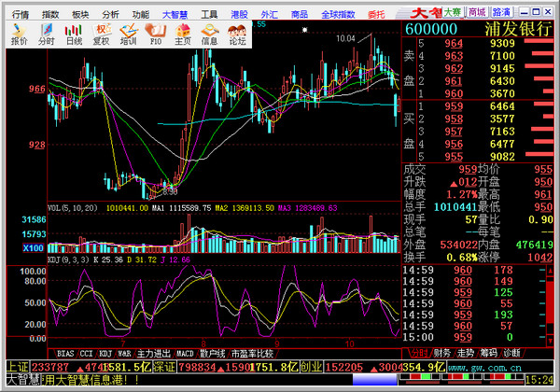The height and width of the screenshot is (392, 560).
Task: Go to 主页 home page icon
Action: point(183,35)
